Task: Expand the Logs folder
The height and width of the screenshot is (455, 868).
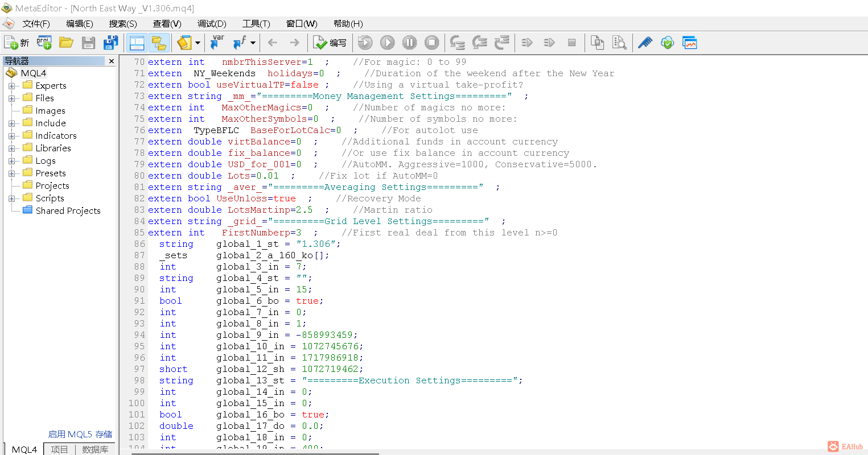Action: click(x=11, y=161)
